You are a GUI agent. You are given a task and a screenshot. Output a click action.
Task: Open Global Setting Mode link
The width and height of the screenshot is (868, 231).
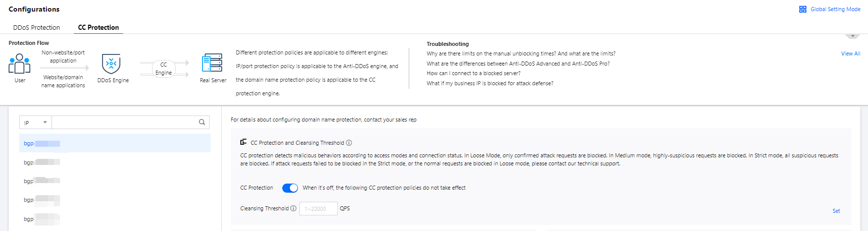pyautogui.click(x=835, y=9)
